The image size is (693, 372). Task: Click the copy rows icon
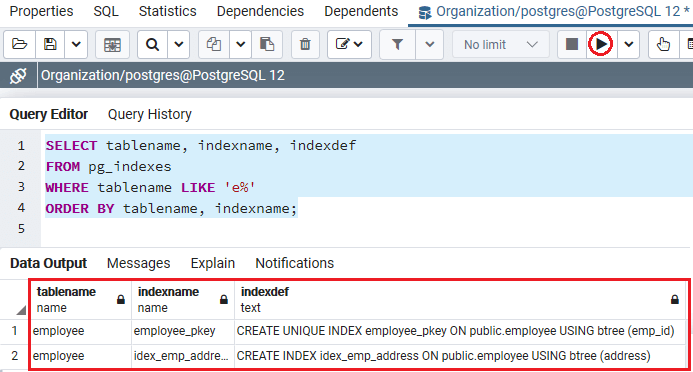[214, 44]
